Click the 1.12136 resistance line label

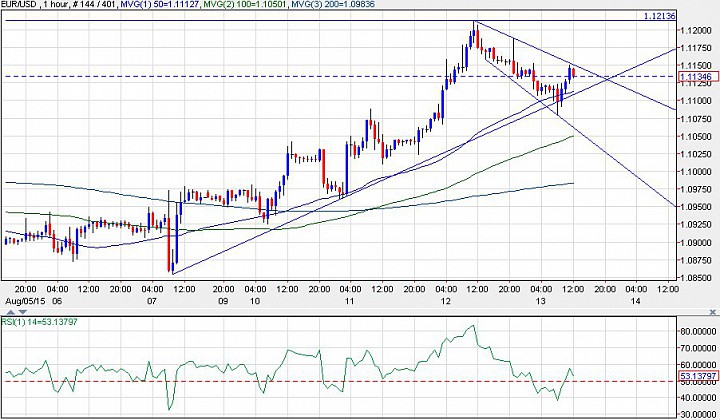659,16
